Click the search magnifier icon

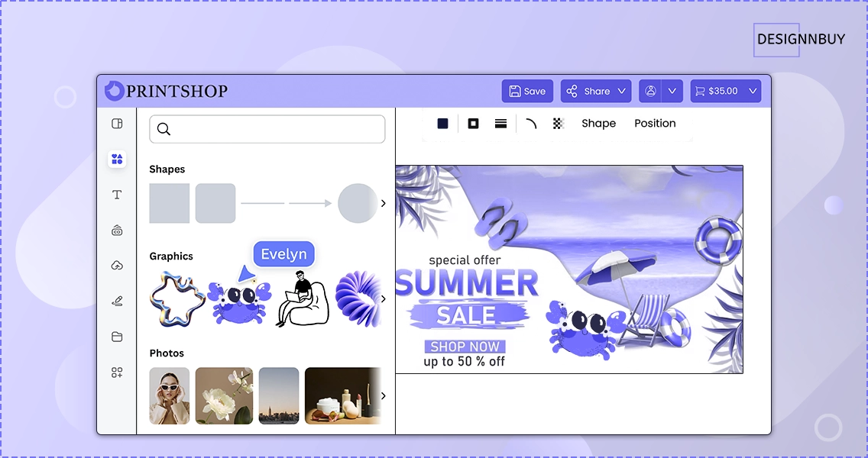[x=164, y=130]
